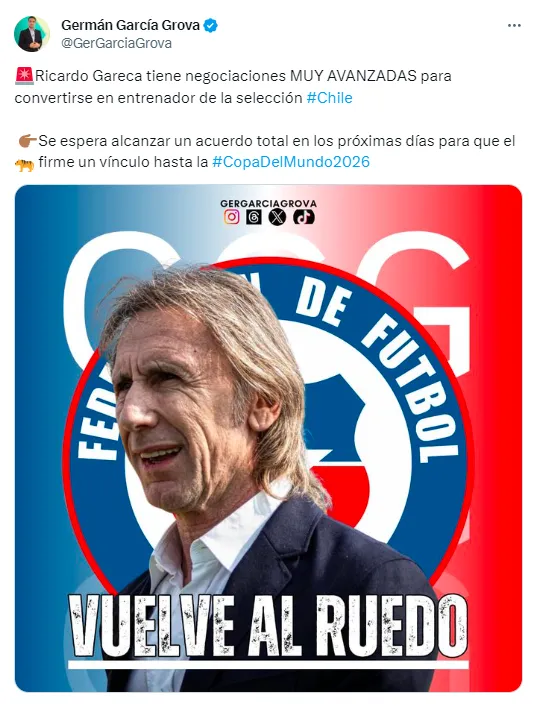Viewport: 538px width, 706px height.
Task: Click the red siren emoji
Action: pyautogui.click(x=24, y=76)
